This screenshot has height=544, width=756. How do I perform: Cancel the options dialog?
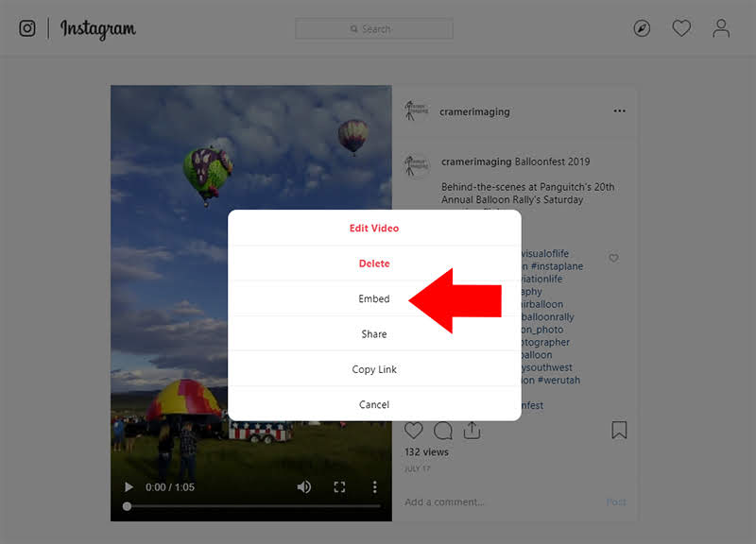click(374, 404)
